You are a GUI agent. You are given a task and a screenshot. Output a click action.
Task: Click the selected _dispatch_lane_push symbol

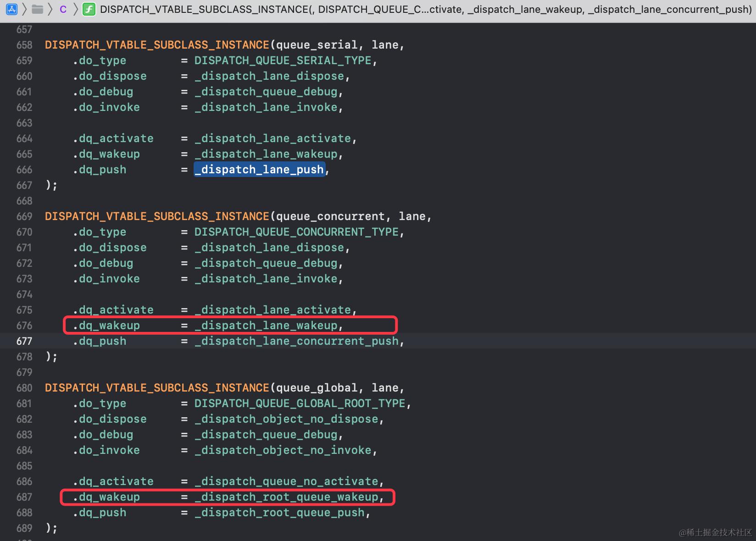[259, 170]
